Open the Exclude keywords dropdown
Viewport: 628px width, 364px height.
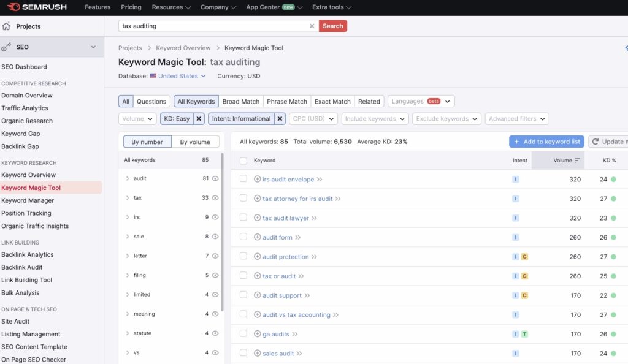coord(446,119)
